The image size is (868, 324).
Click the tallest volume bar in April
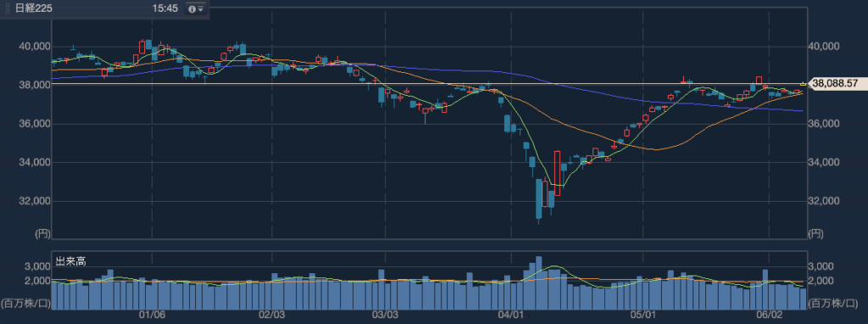pos(538,282)
